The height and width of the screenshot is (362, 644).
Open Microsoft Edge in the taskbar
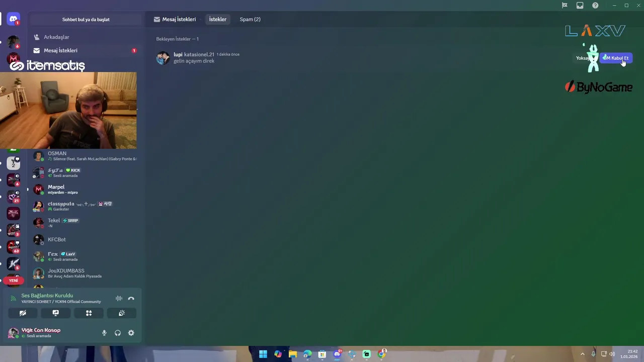(x=307, y=354)
